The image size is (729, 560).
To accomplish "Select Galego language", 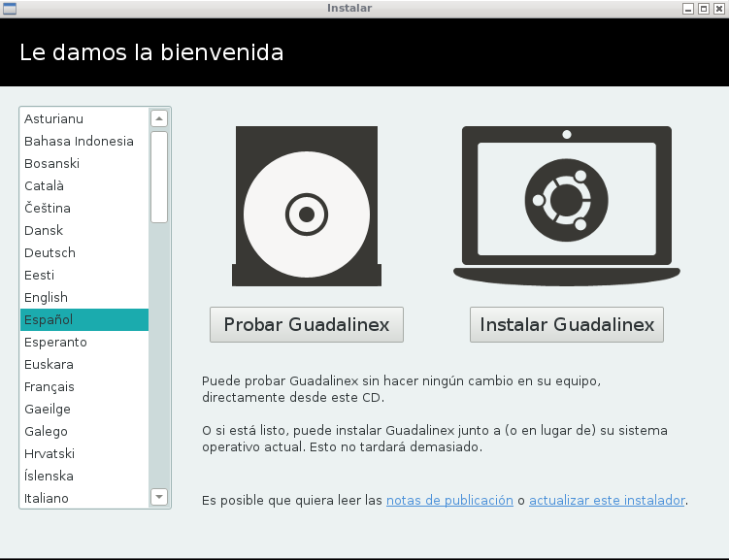I will tap(84, 431).
